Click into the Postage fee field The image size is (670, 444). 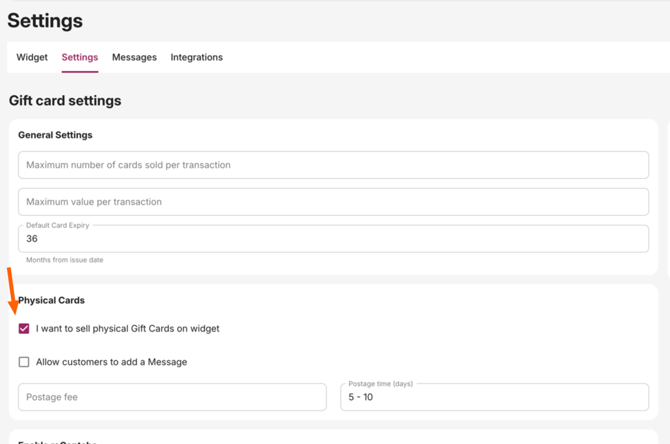point(172,397)
